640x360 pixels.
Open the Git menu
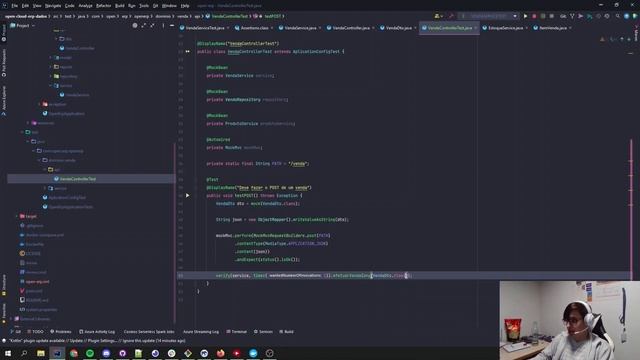[156, 6]
